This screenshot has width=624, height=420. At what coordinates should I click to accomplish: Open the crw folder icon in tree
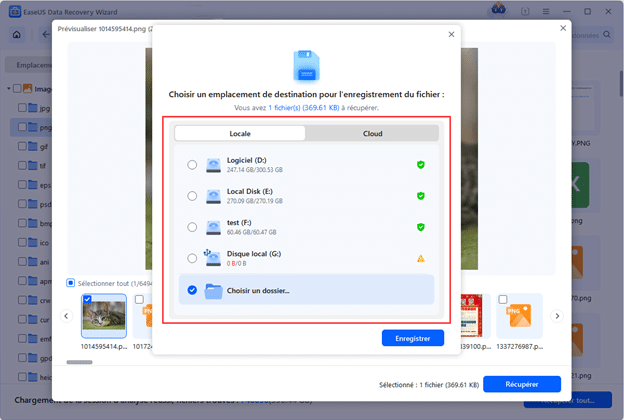tap(33, 300)
